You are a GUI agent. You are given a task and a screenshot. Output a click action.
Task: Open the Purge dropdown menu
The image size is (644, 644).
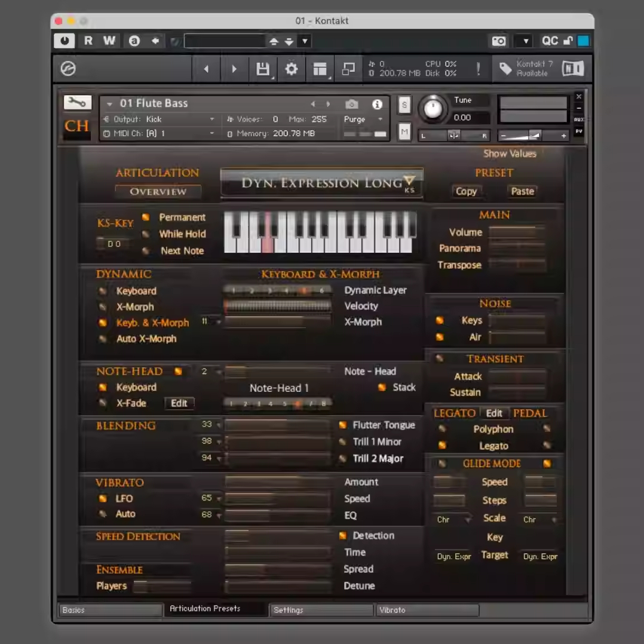pyautogui.click(x=363, y=119)
